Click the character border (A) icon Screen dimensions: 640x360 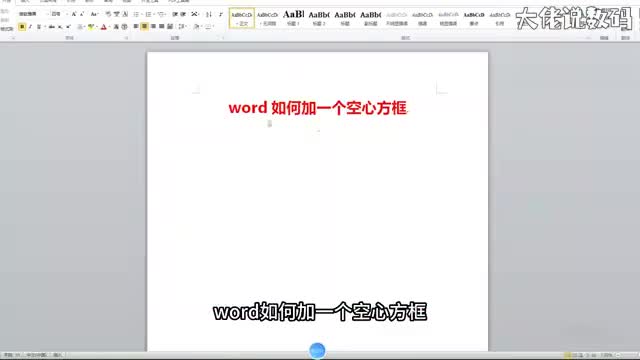point(125,14)
